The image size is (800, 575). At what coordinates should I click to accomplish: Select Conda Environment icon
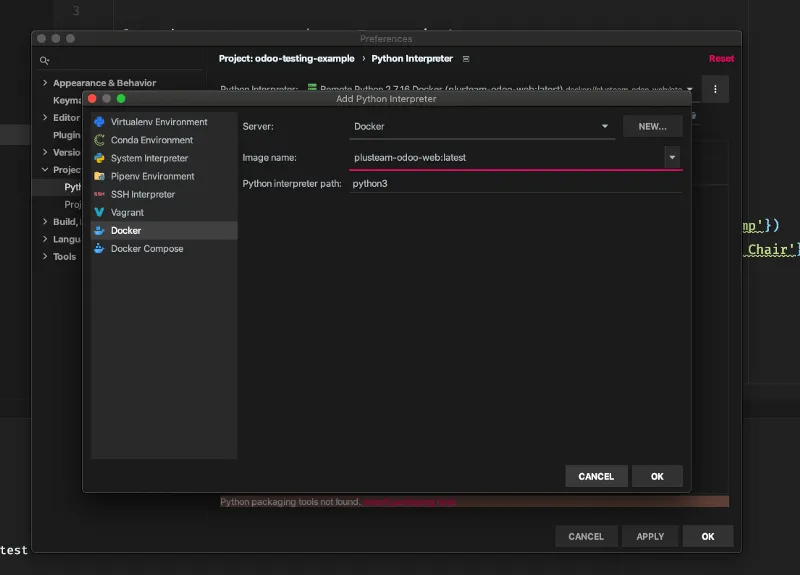tap(99, 140)
